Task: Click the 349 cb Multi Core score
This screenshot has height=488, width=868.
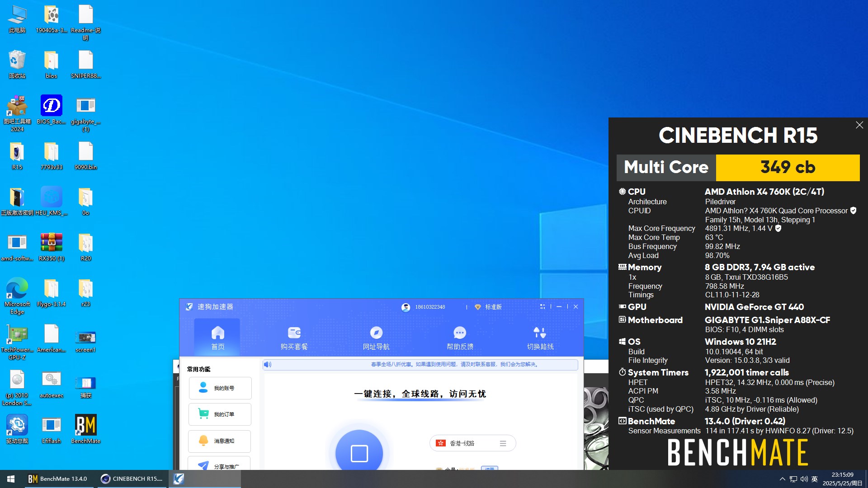Action: tap(788, 168)
